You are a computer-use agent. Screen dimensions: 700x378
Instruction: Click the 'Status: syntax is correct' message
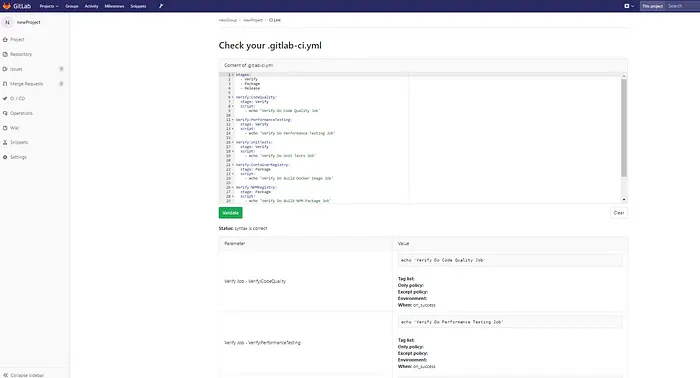click(243, 228)
